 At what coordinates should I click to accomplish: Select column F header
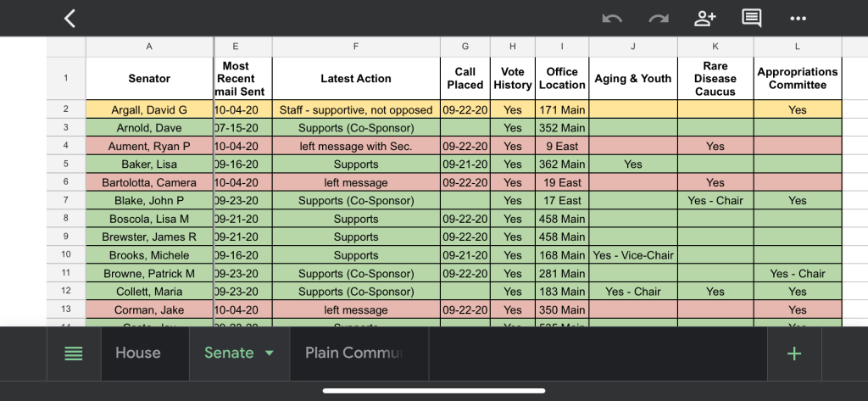point(355,47)
